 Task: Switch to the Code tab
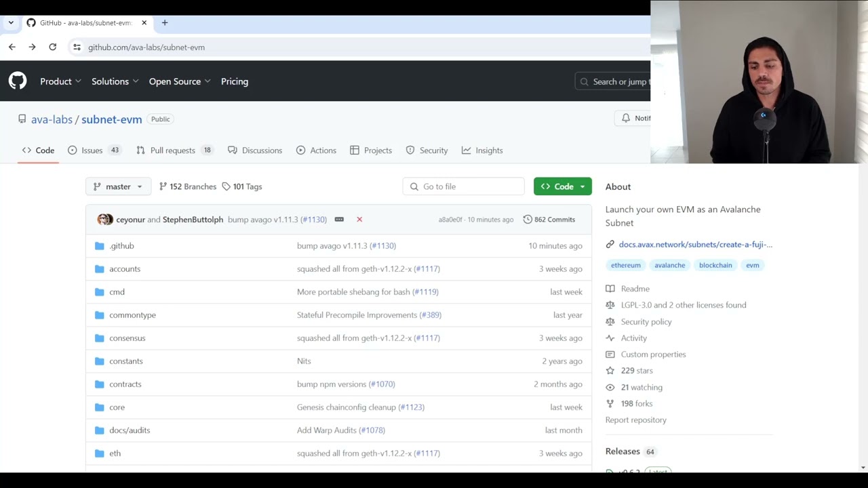point(38,150)
